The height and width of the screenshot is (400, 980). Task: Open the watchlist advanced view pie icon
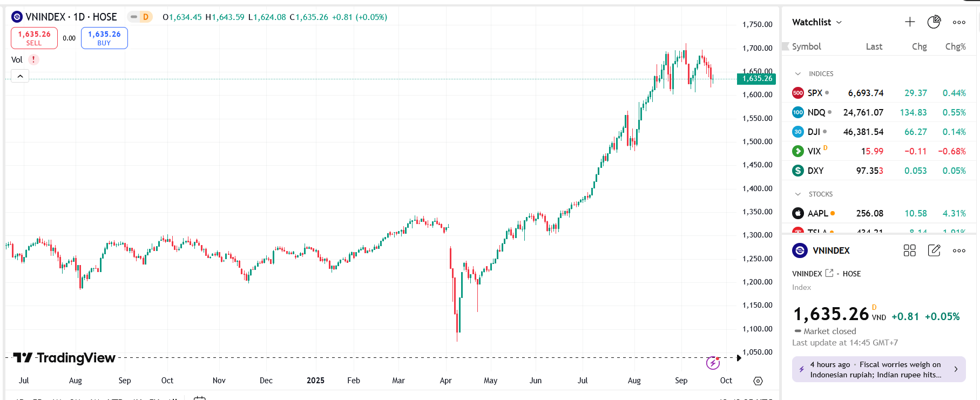click(x=934, y=22)
